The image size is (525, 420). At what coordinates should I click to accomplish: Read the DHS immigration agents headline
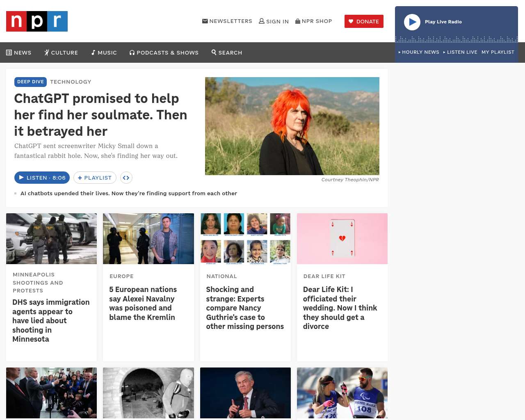pos(51,321)
